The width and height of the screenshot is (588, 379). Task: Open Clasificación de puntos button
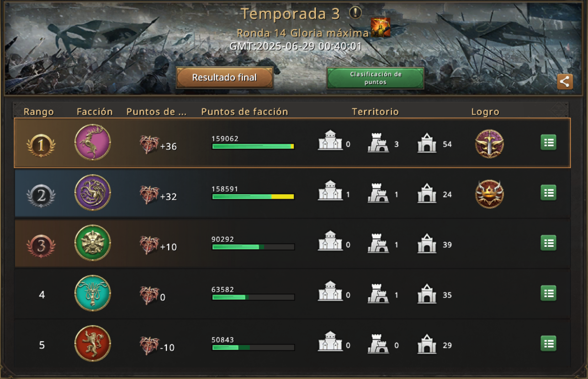376,78
